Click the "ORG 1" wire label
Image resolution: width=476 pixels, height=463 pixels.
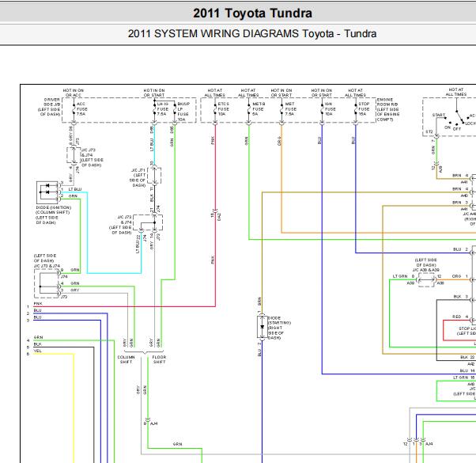click(460, 276)
